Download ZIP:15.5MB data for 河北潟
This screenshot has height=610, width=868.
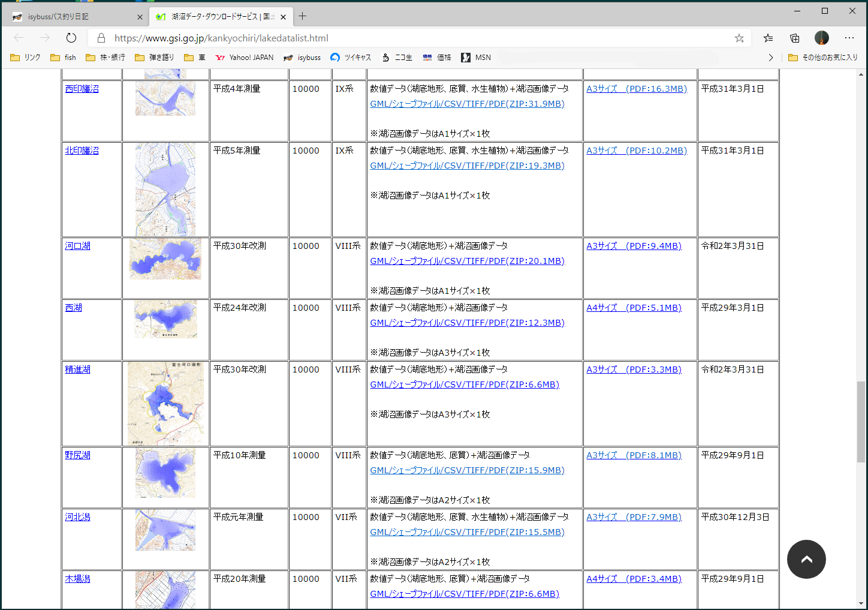pyautogui.click(x=468, y=532)
